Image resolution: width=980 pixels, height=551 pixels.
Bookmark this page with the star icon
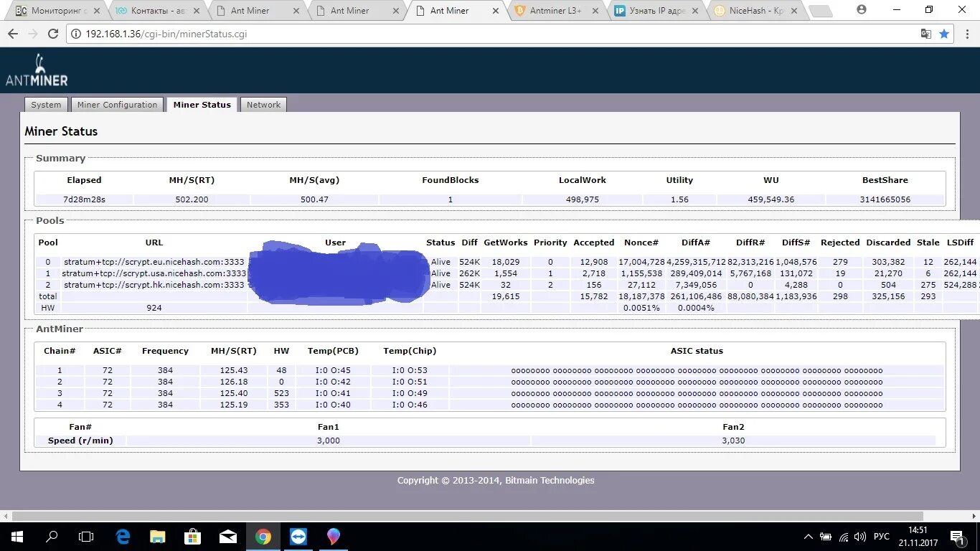(944, 34)
